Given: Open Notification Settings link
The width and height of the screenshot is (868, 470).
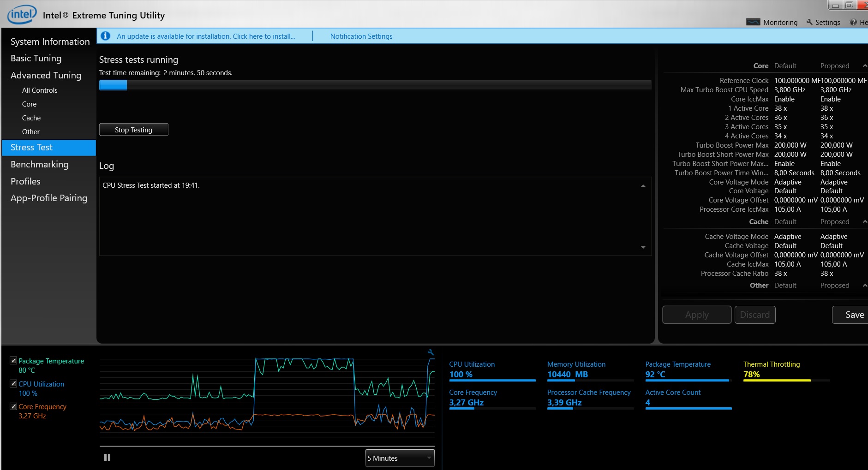Looking at the screenshot, I should [361, 36].
